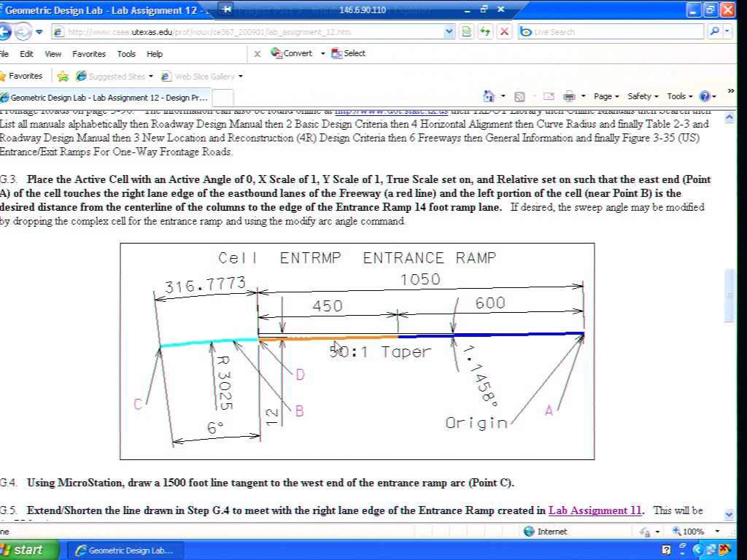This screenshot has width=747, height=560.
Task: Pin the remote connection bar with pushpin icon
Action: 228,9
